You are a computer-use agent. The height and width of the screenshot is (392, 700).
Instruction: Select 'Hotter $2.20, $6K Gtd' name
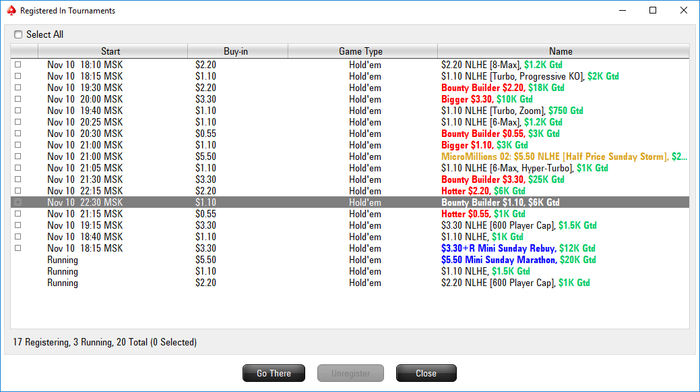pyautogui.click(x=483, y=191)
